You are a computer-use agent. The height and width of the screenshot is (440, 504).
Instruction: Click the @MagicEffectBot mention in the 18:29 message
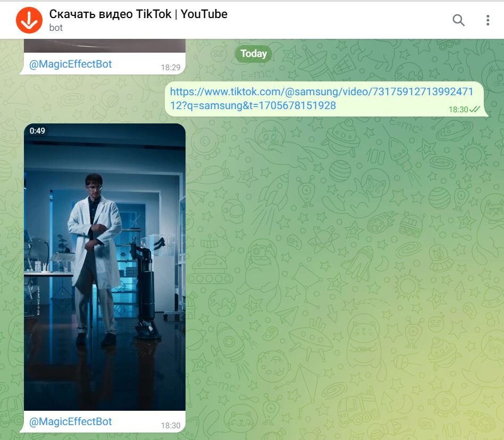71,64
